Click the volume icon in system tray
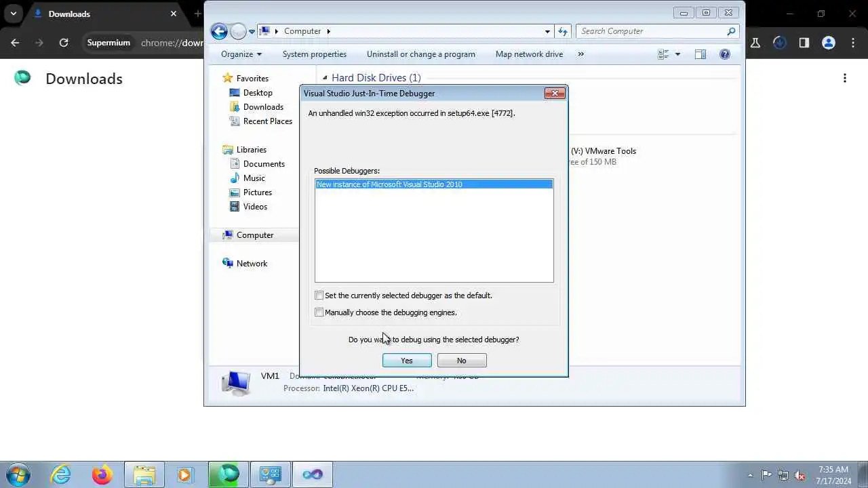The image size is (868, 488). pyautogui.click(x=800, y=475)
